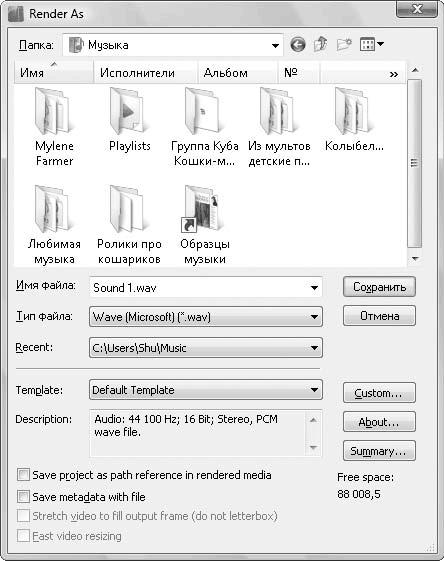
Task: Select the Любимая музыка folder
Action: point(54,225)
